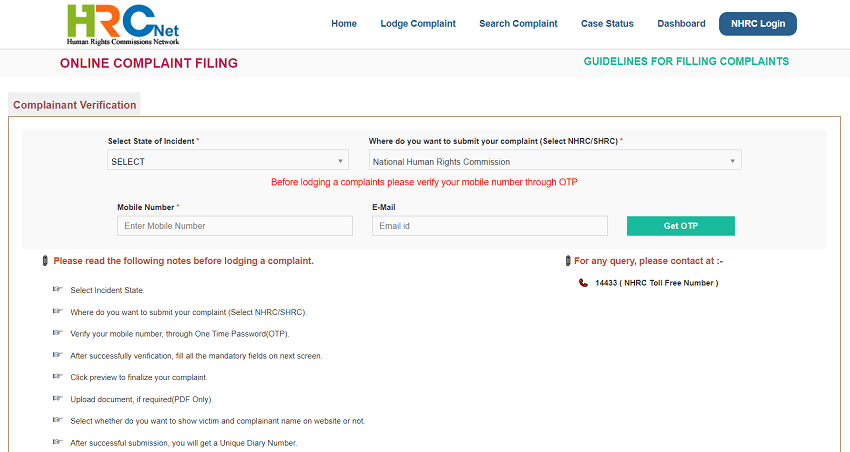Click pointer icon beside Select Incident State

tap(57, 290)
